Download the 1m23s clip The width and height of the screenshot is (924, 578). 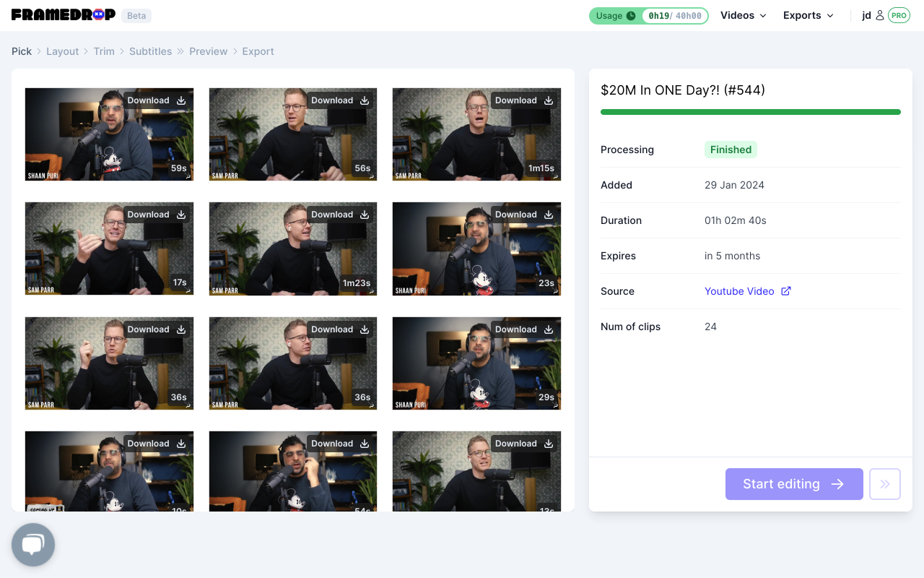tap(341, 215)
